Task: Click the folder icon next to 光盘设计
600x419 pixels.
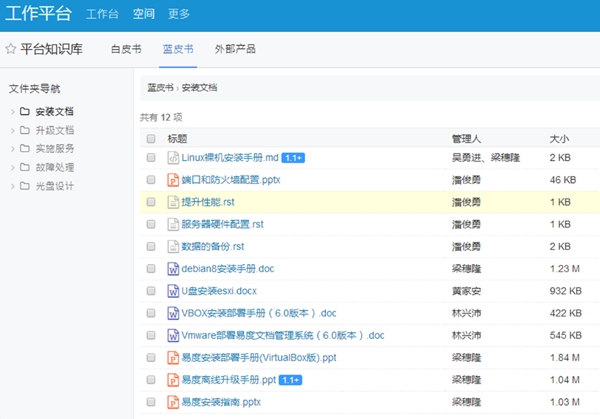Action: click(x=26, y=186)
